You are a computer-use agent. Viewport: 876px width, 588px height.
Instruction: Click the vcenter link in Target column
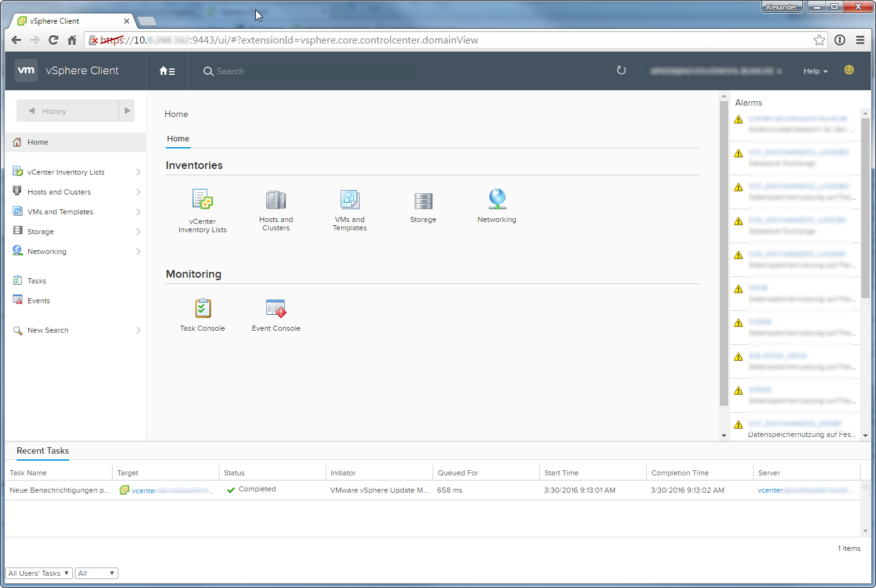(x=171, y=491)
